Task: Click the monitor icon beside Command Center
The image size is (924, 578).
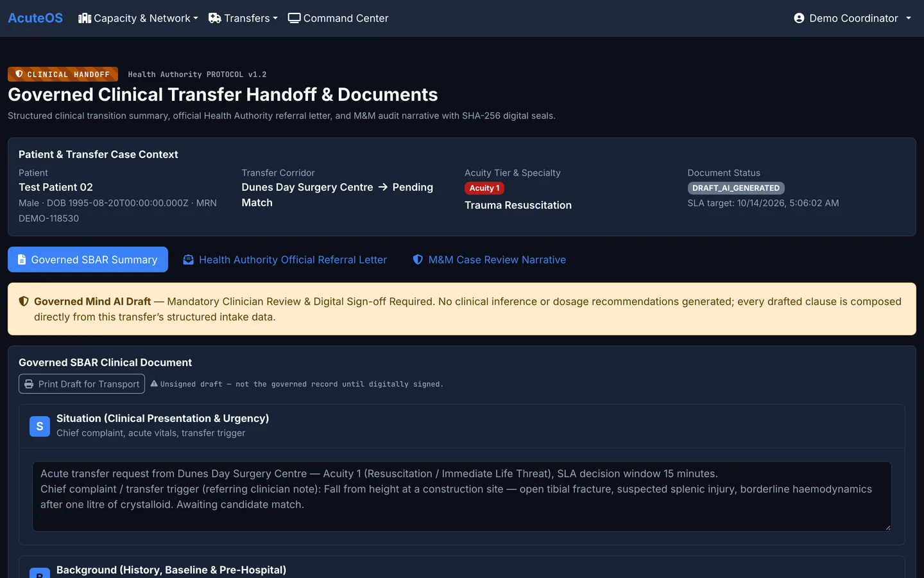Action: coord(295,18)
